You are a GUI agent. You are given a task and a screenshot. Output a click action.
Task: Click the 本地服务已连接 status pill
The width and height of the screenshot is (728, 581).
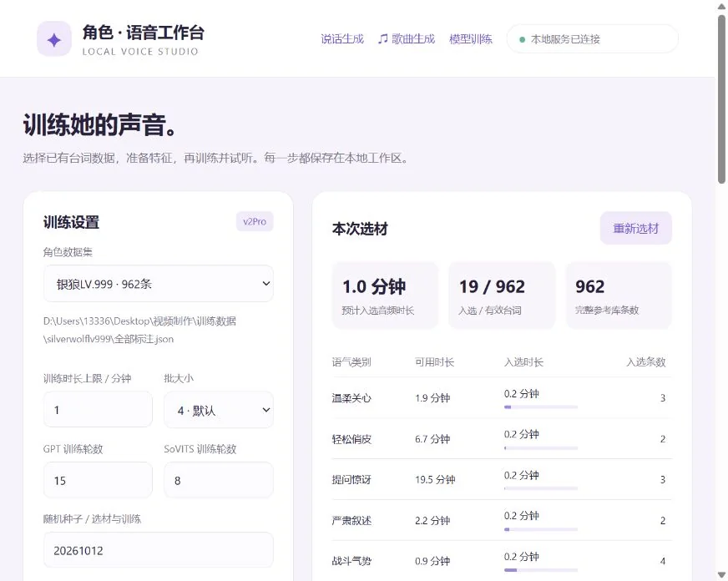[x=593, y=39]
